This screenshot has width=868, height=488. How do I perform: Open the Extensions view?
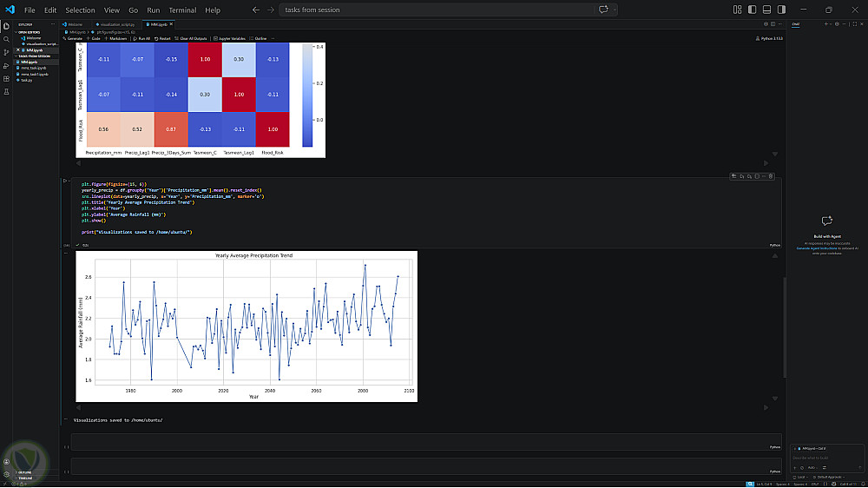point(7,79)
